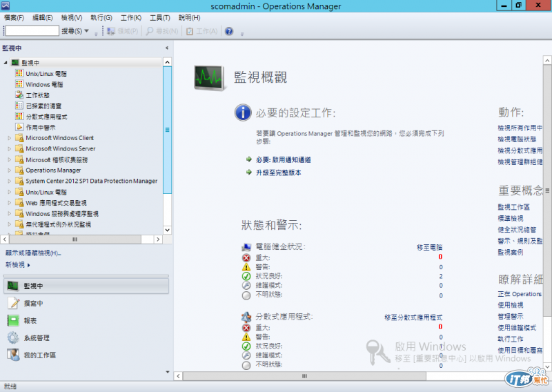Click the 必要的設定工作 information icon
The height and width of the screenshot is (392, 552).
click(x=243, y=112)
